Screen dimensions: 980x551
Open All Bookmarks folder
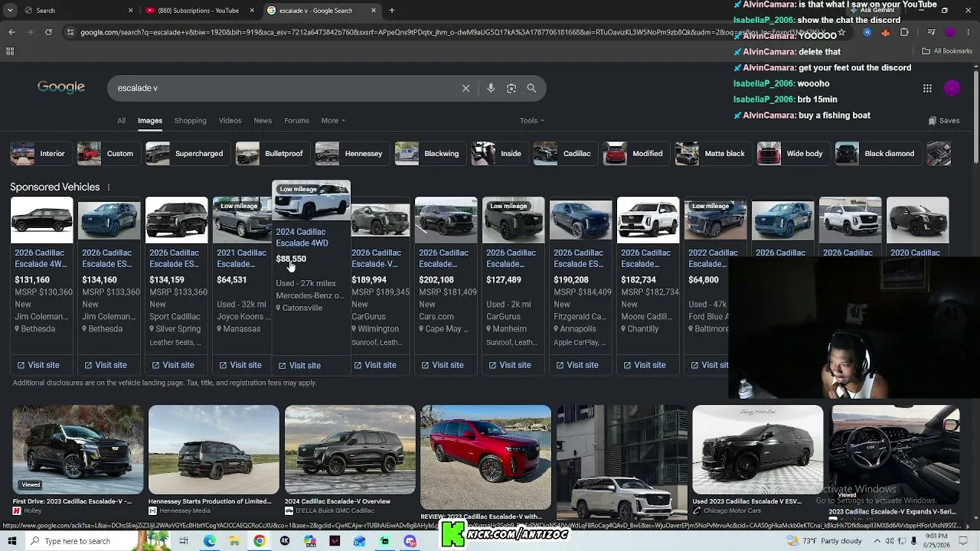click(947, 51)
